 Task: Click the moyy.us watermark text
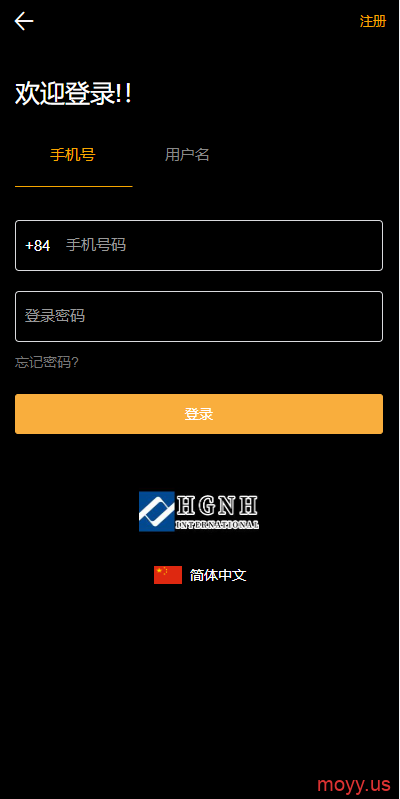click(354, 784)
